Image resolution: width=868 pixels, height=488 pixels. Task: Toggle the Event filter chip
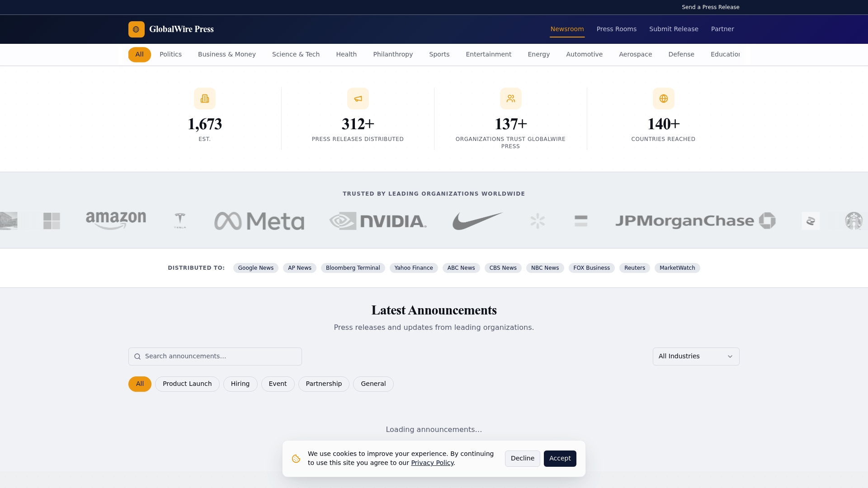tap(278, 384)
